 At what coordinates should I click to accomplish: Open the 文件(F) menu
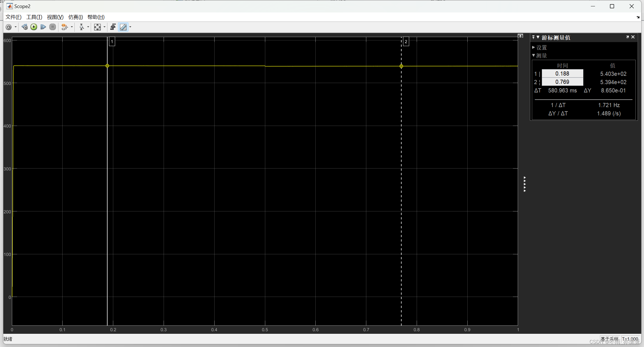tap(13, 17)
